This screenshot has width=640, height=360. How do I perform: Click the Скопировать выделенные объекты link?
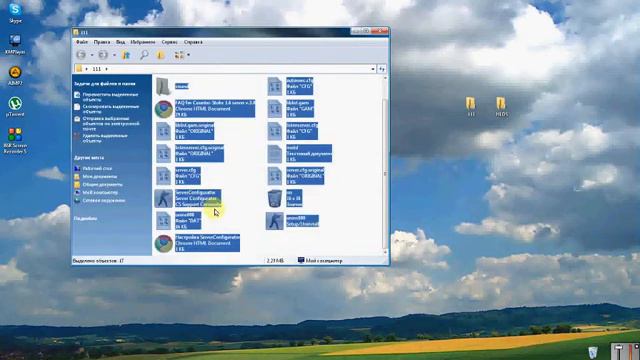click(x=111, y=109)
